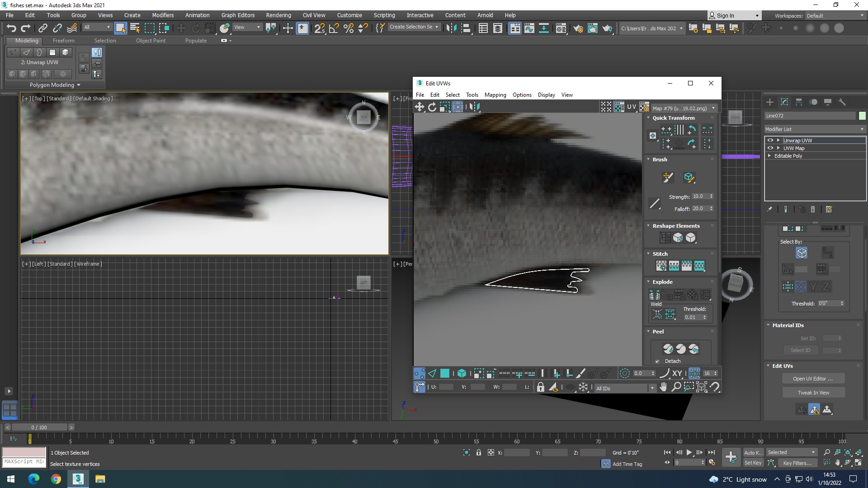
Task: Toggle the UVW Map modifier eye
Action: tap(770, 148)
